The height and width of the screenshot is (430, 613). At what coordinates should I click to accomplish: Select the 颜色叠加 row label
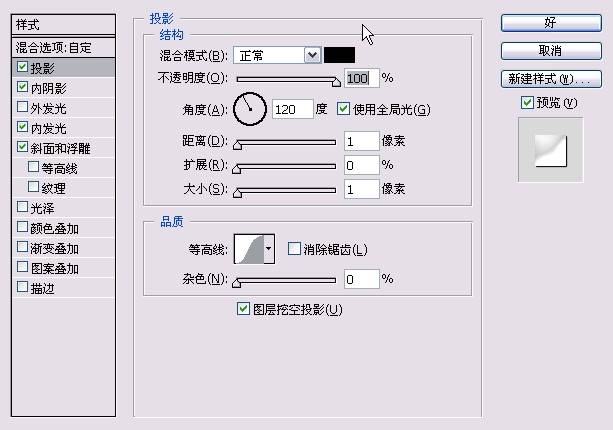point(55,228)
